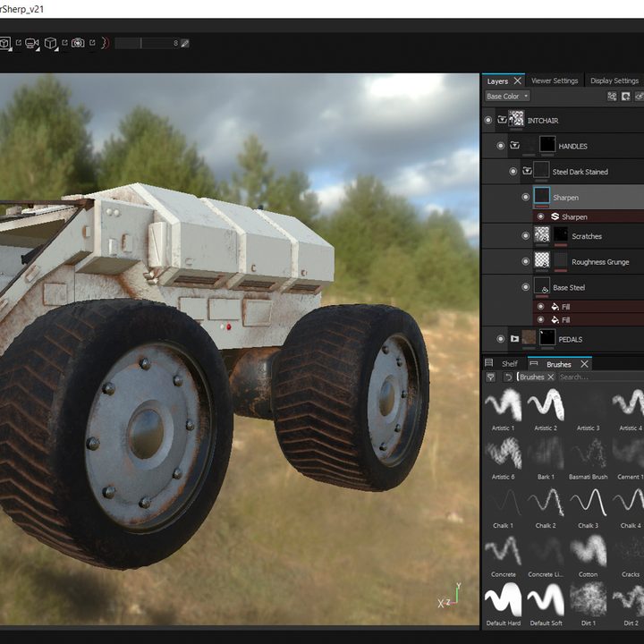
Task: Click the Scratches layer black mask thumbnail
Action: pyautogui.click(x=560, y=234)
